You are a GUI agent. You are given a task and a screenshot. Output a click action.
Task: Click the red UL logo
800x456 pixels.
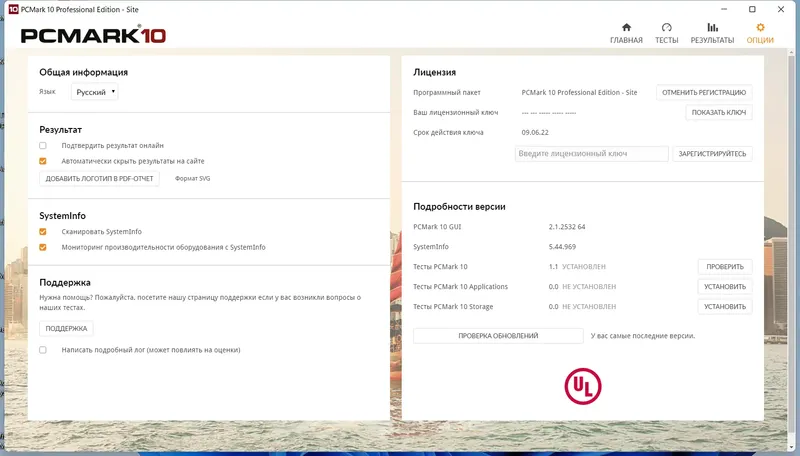coord(583,386)
